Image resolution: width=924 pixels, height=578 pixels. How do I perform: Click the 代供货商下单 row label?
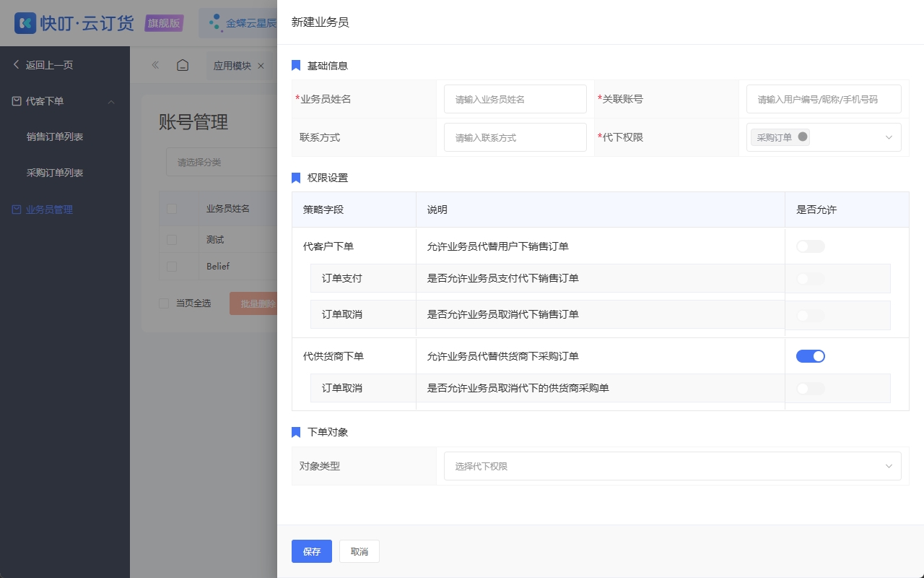tap(334, 356)
